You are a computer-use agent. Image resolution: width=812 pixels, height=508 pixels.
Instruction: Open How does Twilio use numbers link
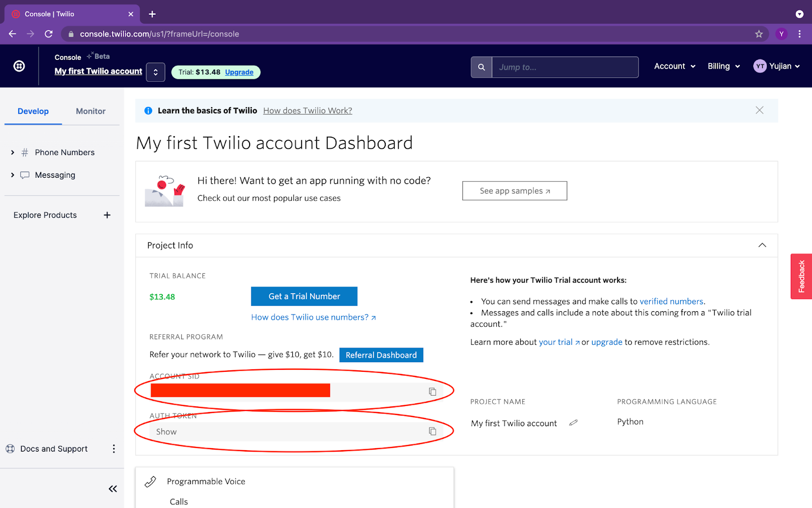click(x=314, y=317)
